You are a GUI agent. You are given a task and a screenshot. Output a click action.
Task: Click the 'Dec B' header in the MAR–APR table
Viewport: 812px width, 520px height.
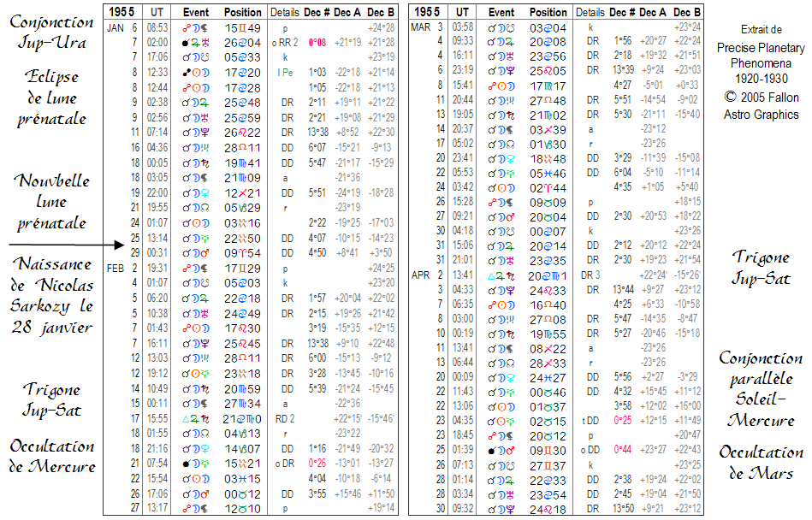coord(687,12)
